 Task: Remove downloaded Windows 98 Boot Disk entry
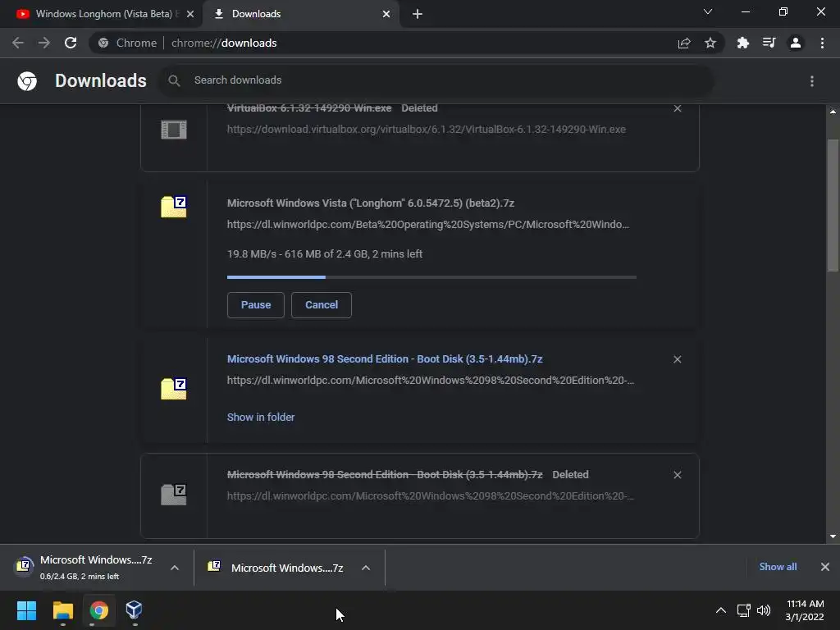(x=678, y=359)
